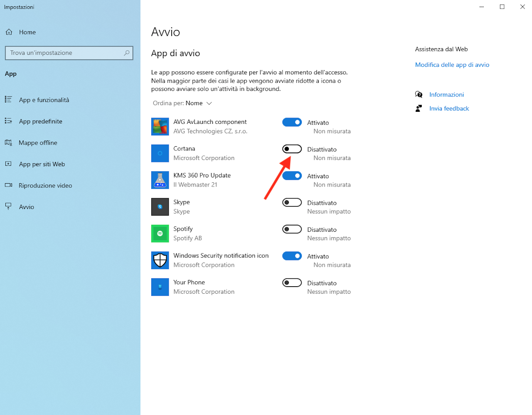
Task: Turn off KMS 360 Pro Update toggle
Action: [x=292, y=176]
